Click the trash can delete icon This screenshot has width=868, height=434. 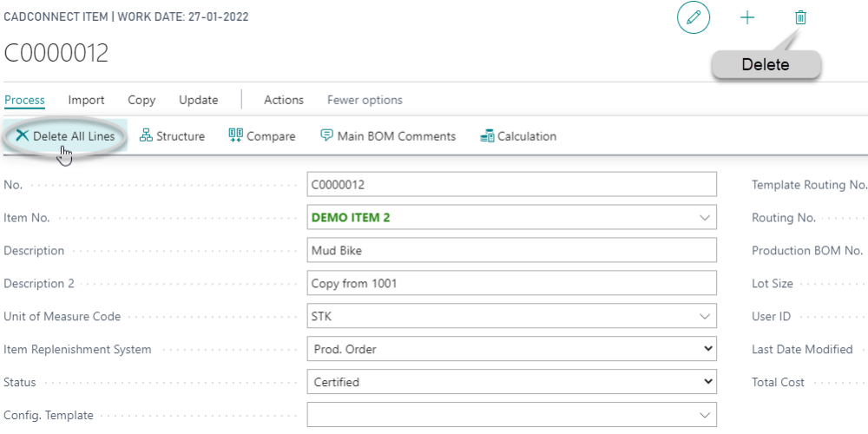coord(800,17)
